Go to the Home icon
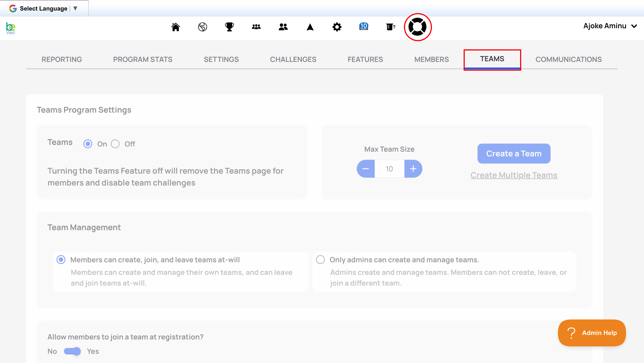 pyautogui.click(x=175, y=27)
